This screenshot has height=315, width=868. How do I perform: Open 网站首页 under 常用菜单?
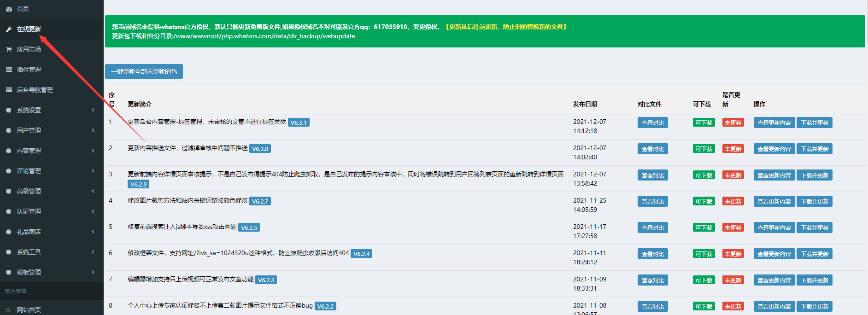pyautogui.click(x=52, y=309)
